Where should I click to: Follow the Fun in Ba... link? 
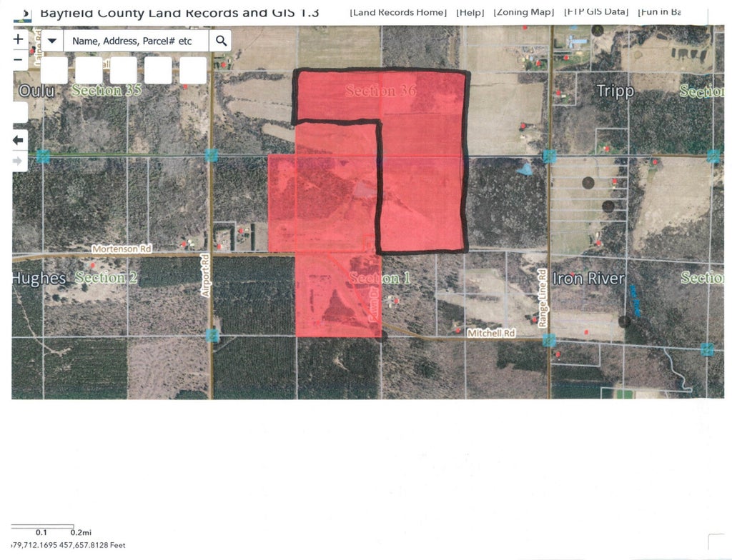[x=658, y=12]
